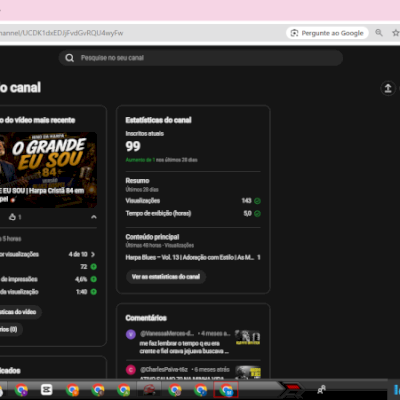Open the Chrome taskbar icon with green badge

click(x=124, y=389)
